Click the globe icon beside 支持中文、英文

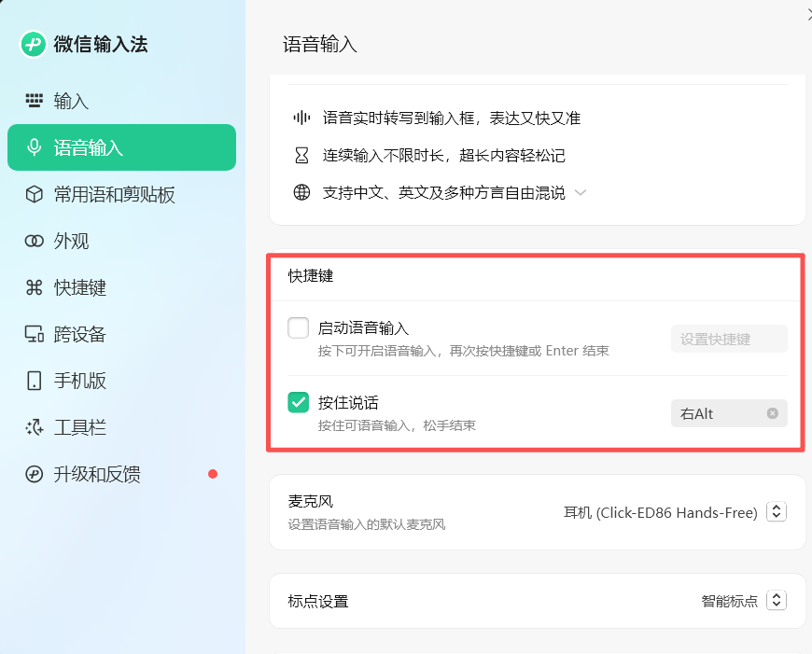tap(301, 192)
